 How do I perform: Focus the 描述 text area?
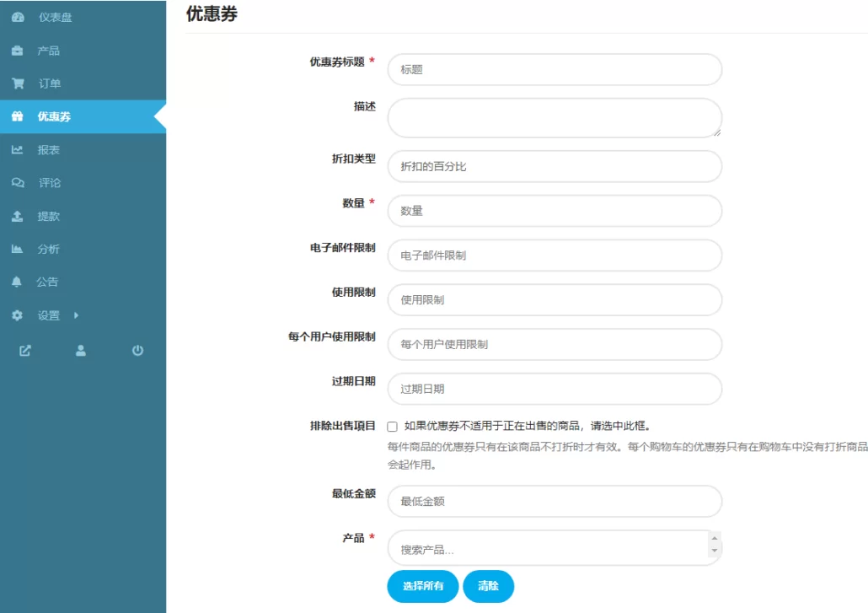[555, 118]
